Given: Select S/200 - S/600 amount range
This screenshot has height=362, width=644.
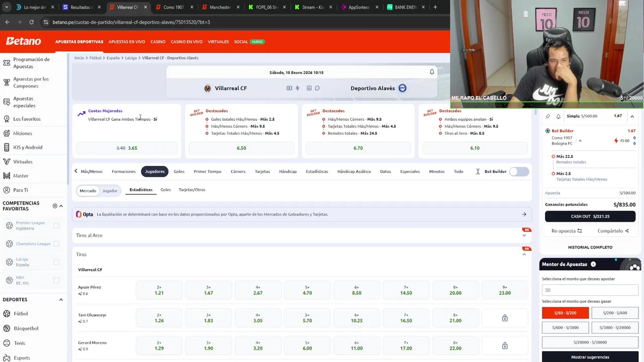Looking at the screenshot, I should pyautogui.click(x=615, y=313).
